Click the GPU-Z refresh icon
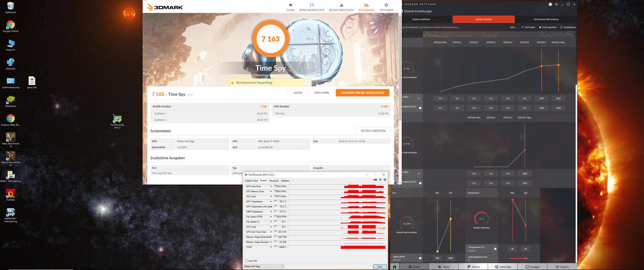The width and height of the screenshot is (644, 270). coord(380,180)
